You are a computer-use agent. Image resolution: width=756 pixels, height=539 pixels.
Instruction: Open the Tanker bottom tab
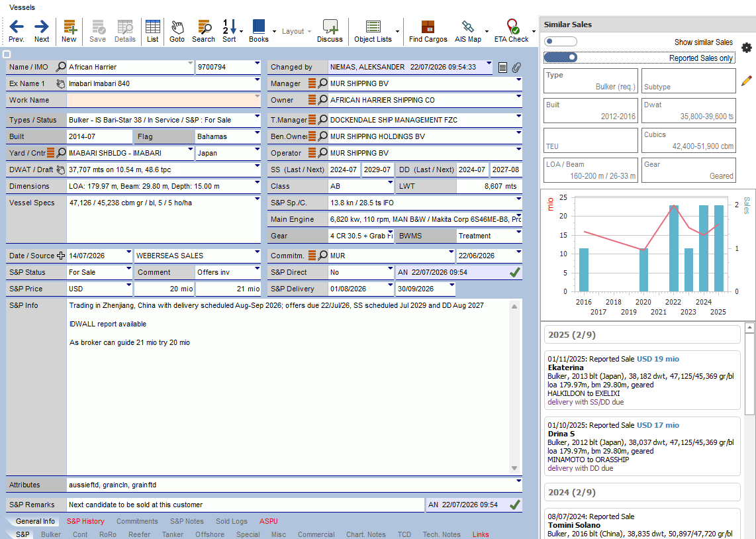[173, 534]
